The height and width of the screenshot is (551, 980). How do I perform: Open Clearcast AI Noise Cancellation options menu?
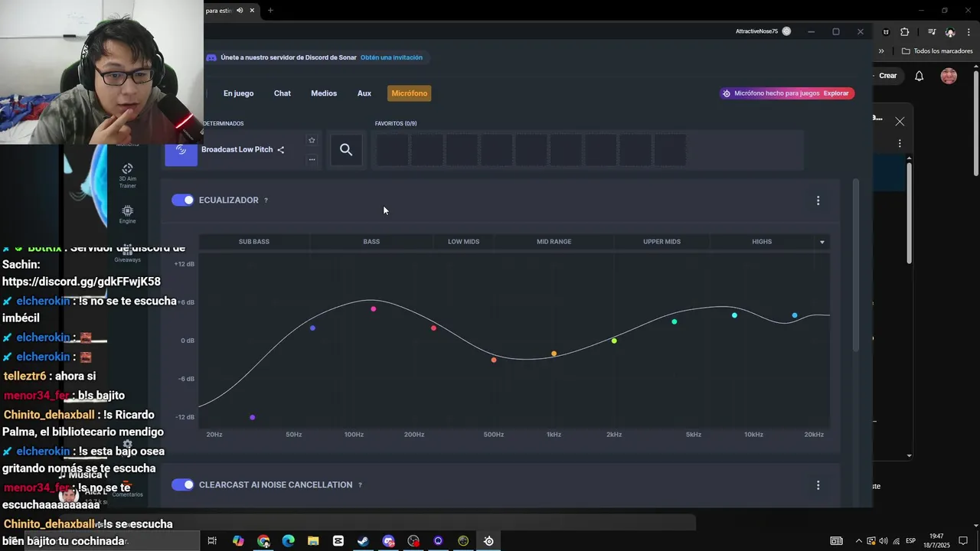click(x=818, y=485)
